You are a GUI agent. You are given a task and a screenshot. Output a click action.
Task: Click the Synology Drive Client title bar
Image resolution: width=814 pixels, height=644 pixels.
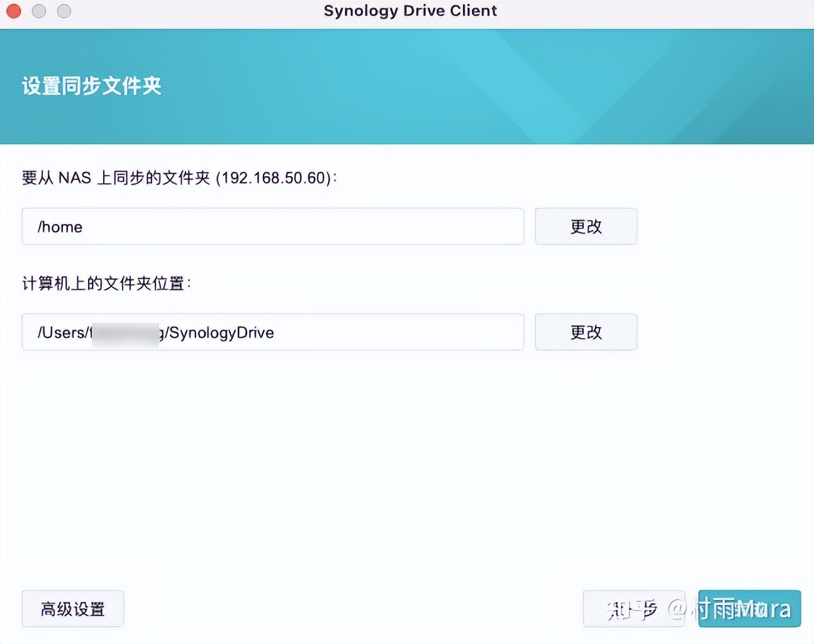(410, 11)
